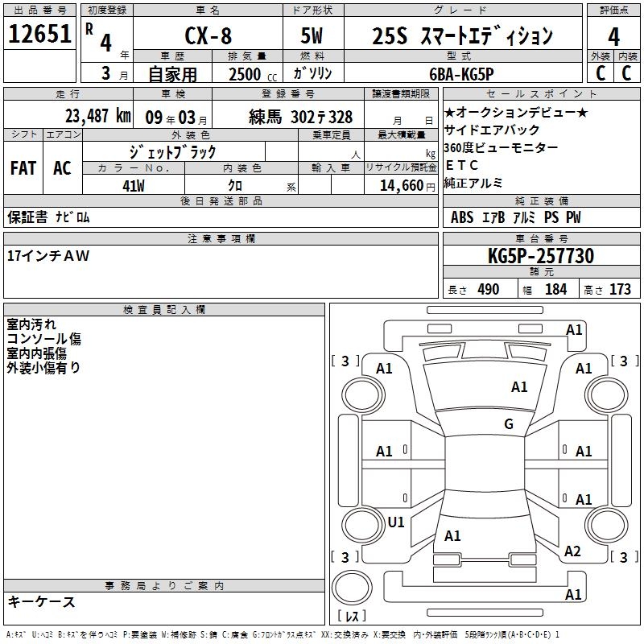644x644 pixels.
Task: Click G mark on windshield diagram
Action: (509, 423)
